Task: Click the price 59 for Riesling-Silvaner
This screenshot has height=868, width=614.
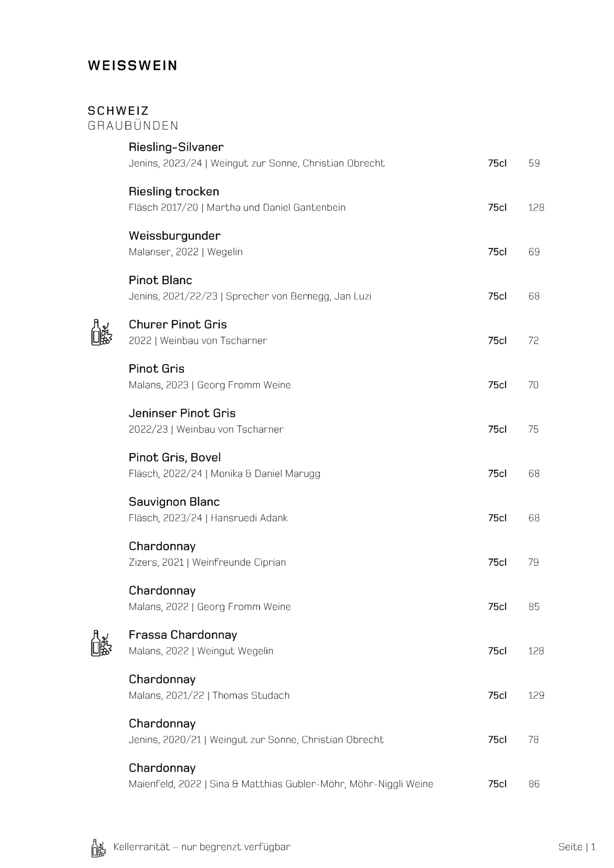Action: click(x=534, y=163)
